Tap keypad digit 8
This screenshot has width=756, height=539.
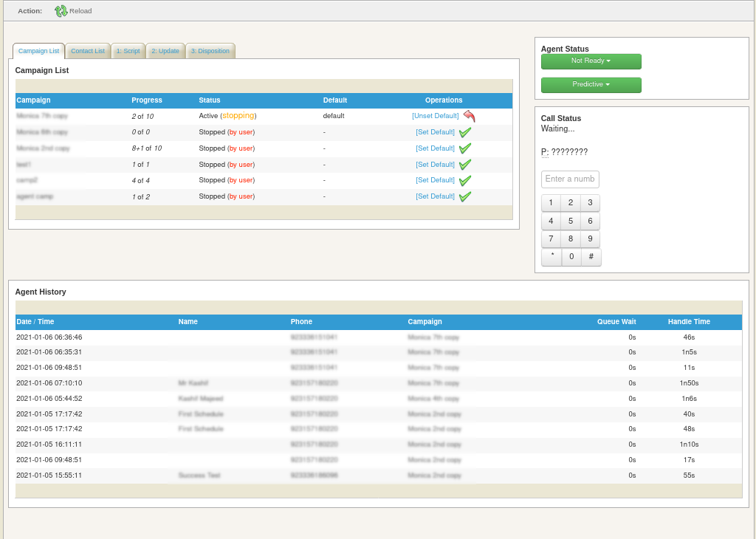coord(571,239)
